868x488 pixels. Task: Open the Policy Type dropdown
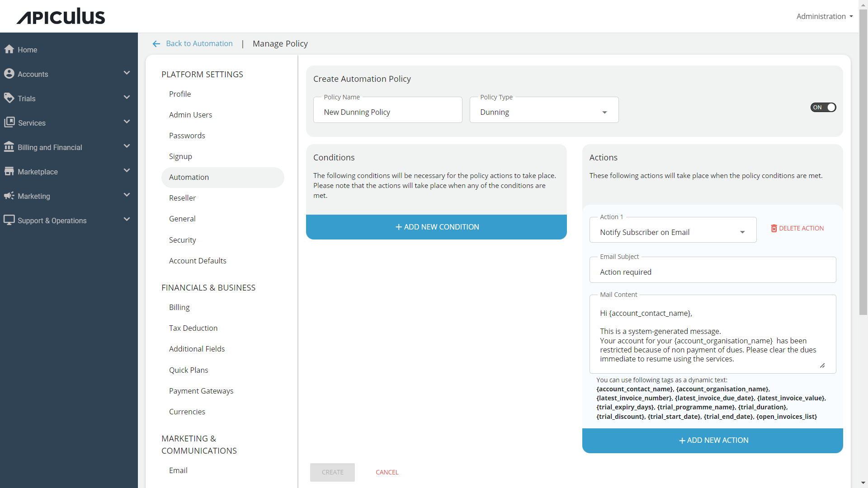[x=604, y=112]
